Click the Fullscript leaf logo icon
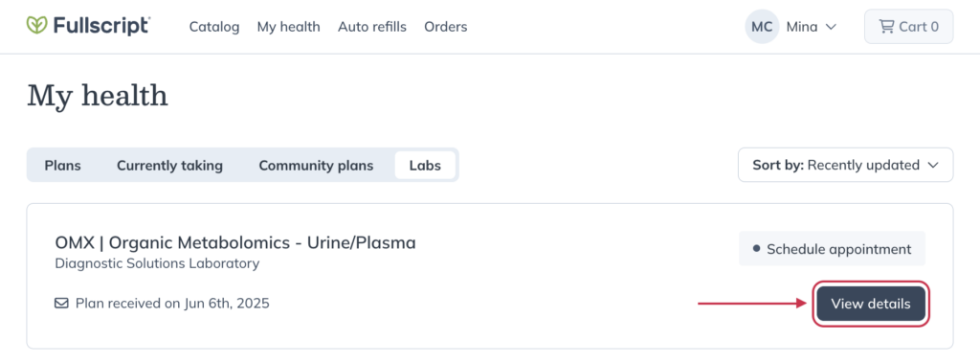 (x=37, y=26)
